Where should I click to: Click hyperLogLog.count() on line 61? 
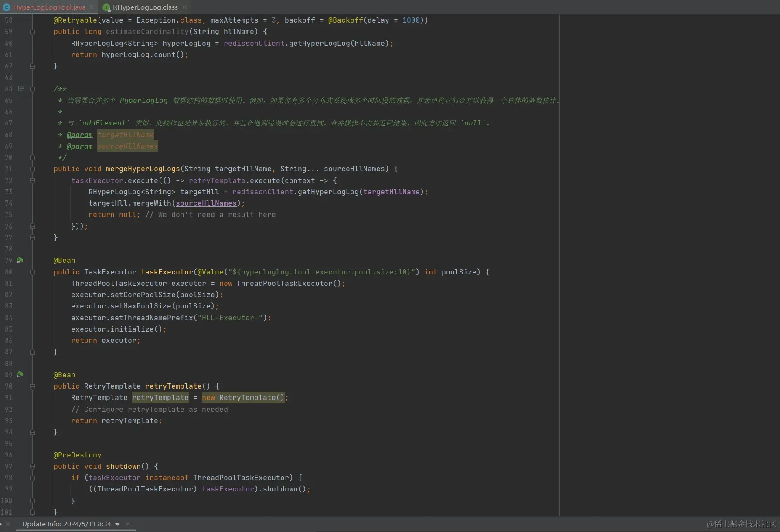(143, 54)
